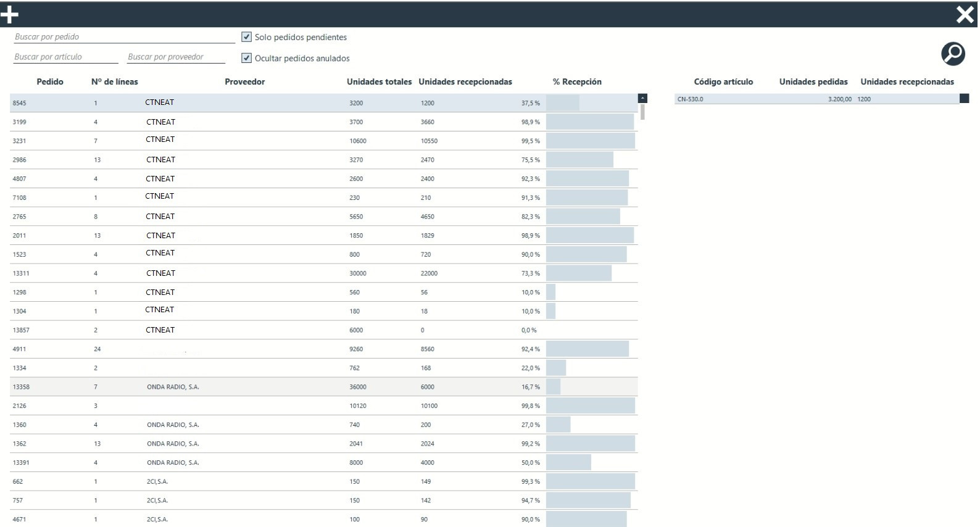Sort by % Recepción column header

coord(576,81)
